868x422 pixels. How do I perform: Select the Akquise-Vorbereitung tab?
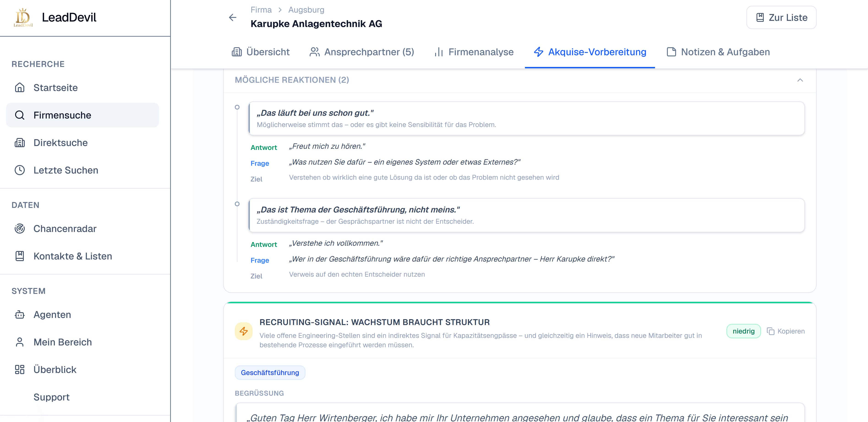pos(590,52)
